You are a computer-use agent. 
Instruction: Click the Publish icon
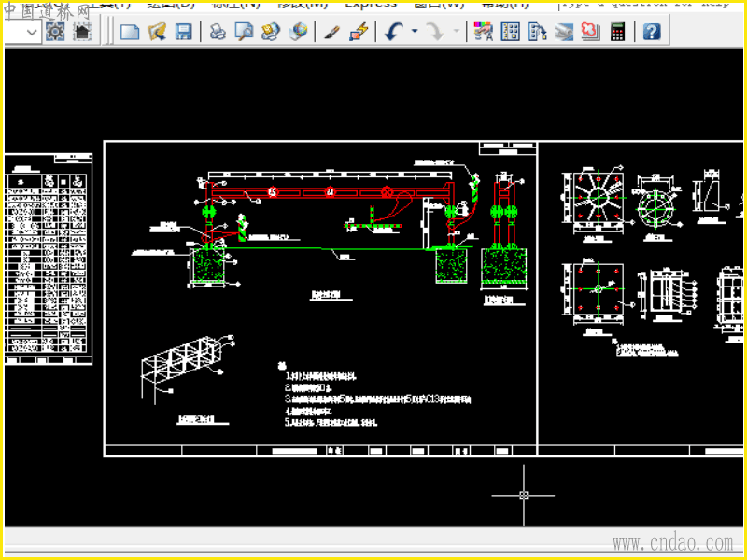coord(271,33)
